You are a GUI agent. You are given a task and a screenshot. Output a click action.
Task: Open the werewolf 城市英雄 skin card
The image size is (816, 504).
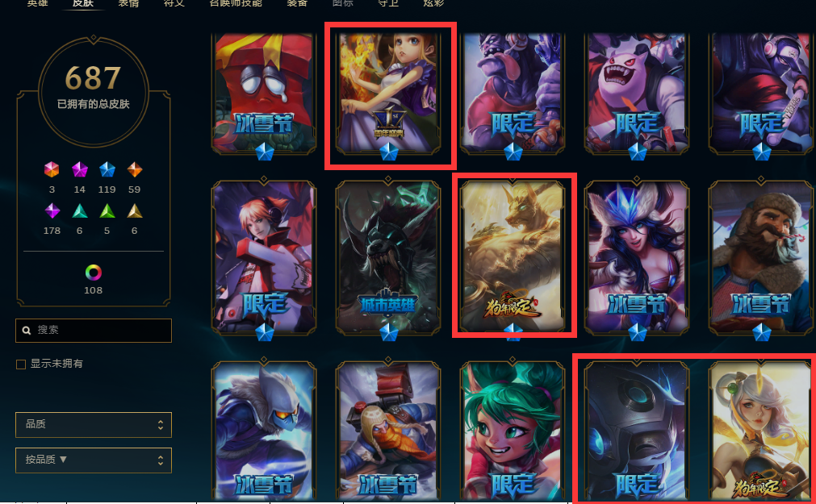click(x=388, y=256)
